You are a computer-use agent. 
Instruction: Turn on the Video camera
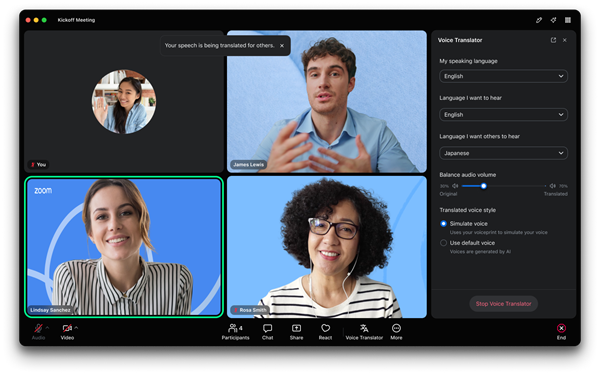pos(67,328)
